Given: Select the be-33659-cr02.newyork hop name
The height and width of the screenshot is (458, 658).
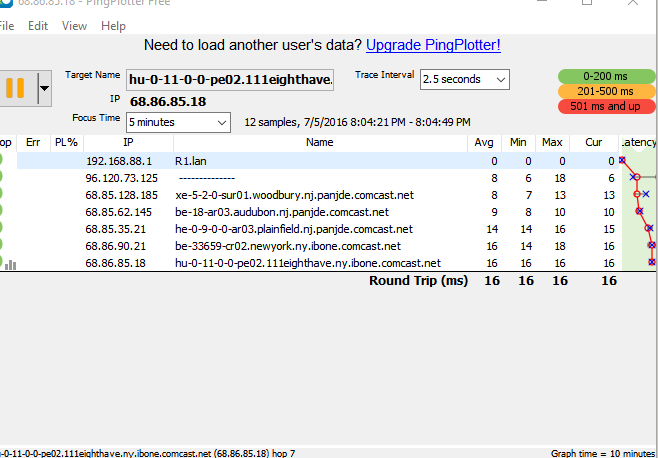Looking at the screenshot, I should click(288, 246).
